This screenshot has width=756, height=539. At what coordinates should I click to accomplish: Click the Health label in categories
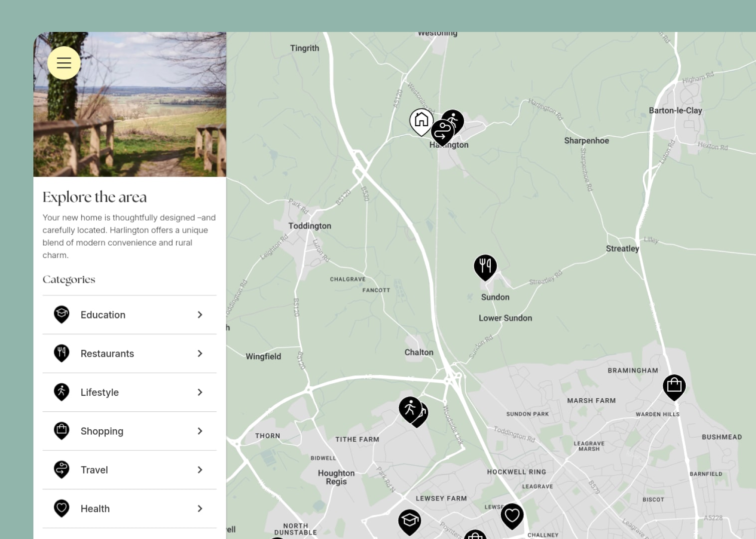tap(95, 509)
